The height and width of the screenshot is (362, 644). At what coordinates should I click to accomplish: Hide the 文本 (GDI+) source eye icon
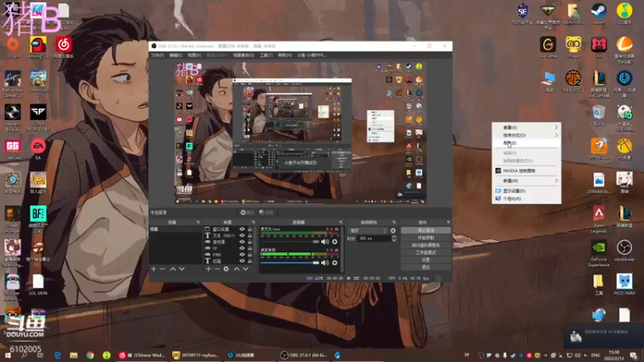point(242,236)
